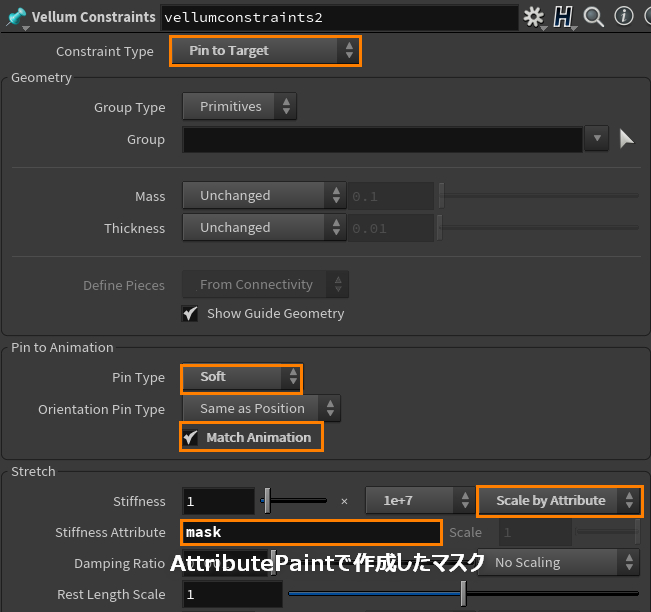The width and height of the screenshot is (651, 612).
Task: Click the Constraint Type label
Action: 105,51
